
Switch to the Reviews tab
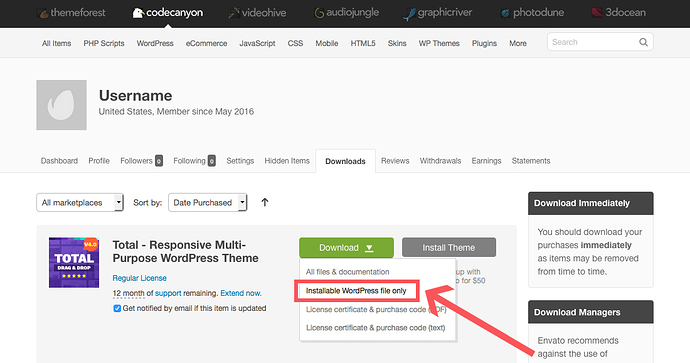395,161
